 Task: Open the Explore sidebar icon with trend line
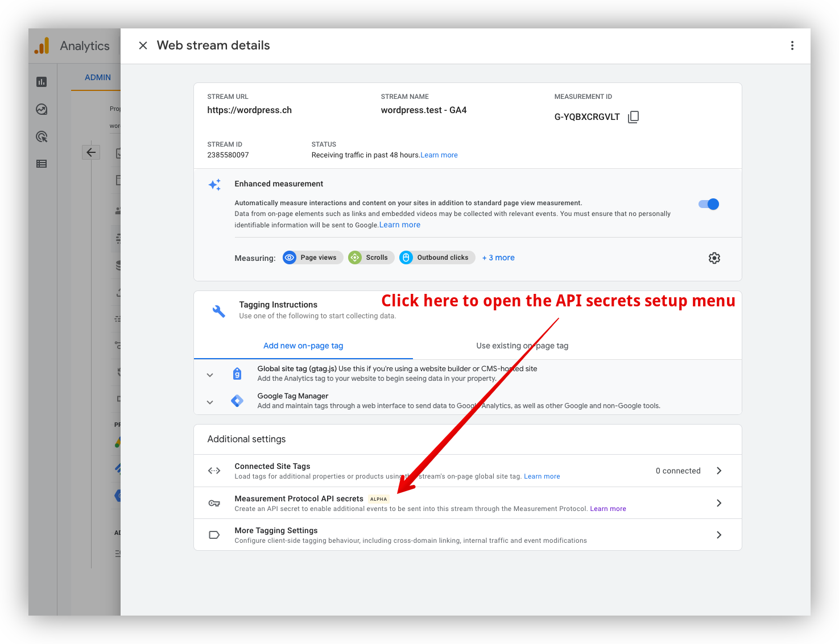pyautogui.click(x=42, y=109)
